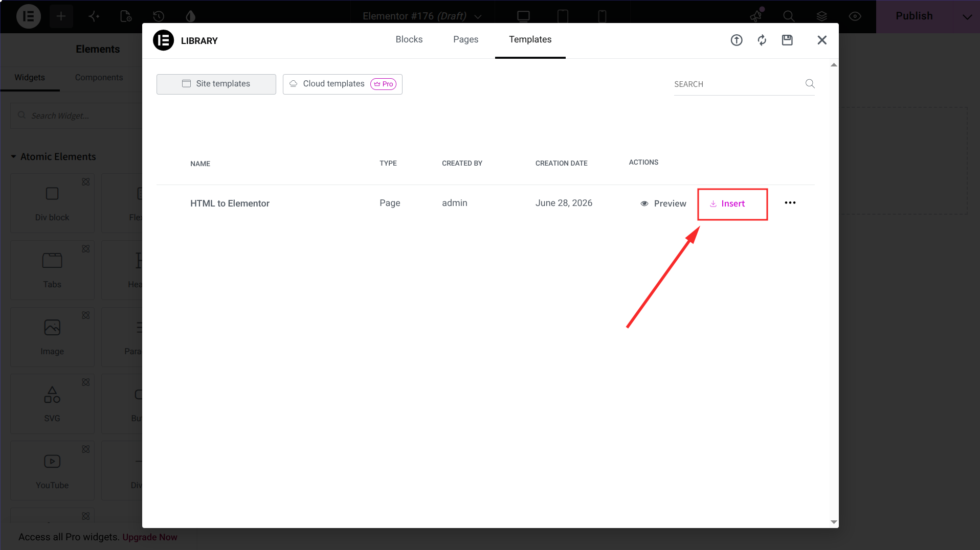The width and height of the screenshot is (980, 550).
Task: Select the Site templates button
Action: [216, 84]
